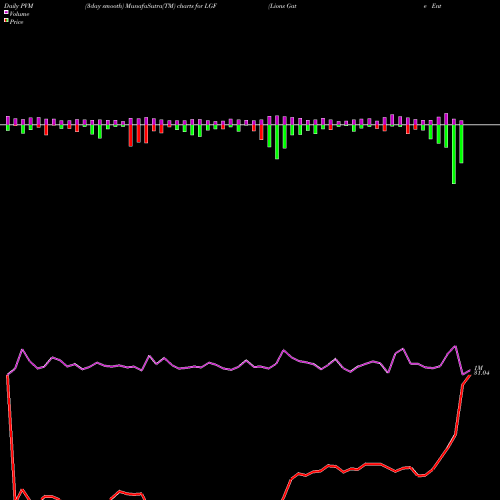
Task: Select the 'Price' legend label
Action: click(16, 22)
